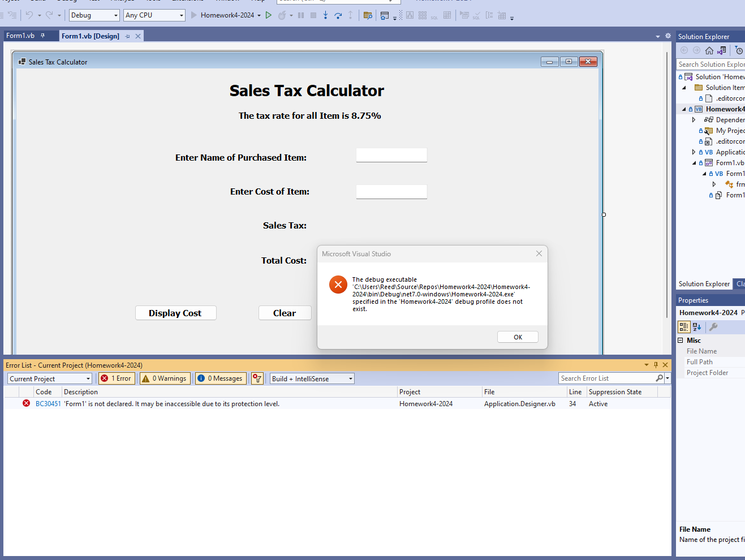745x560 pixels.
Task: Click the Back arrow in Solution Explorer
Action: tap(684, 50)
